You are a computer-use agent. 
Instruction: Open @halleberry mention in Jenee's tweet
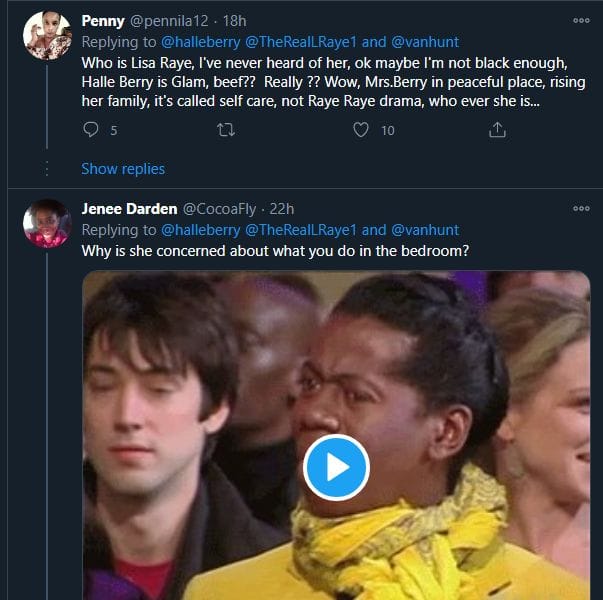[x=197, y=229]
